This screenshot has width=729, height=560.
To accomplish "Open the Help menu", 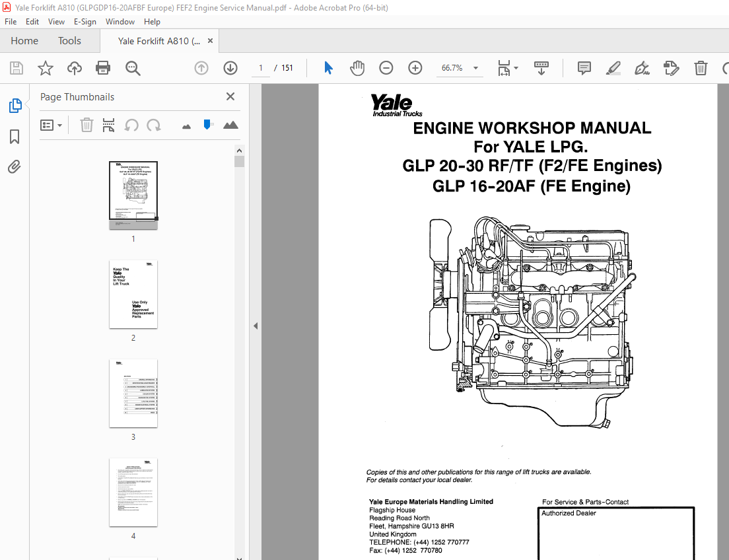I will [152, 21].
